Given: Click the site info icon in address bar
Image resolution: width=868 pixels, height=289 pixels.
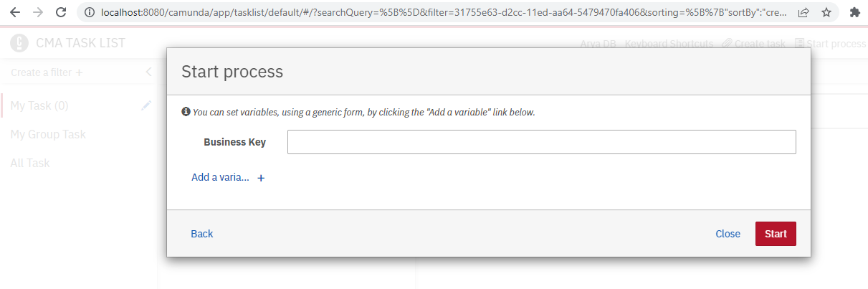Looking at the screenshot, I should [x=89, y=12].
